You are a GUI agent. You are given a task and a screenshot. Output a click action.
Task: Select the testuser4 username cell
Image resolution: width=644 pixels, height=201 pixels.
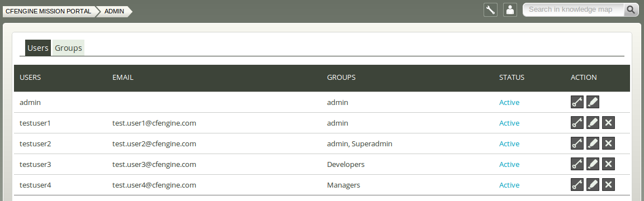[x=35, y=185]
